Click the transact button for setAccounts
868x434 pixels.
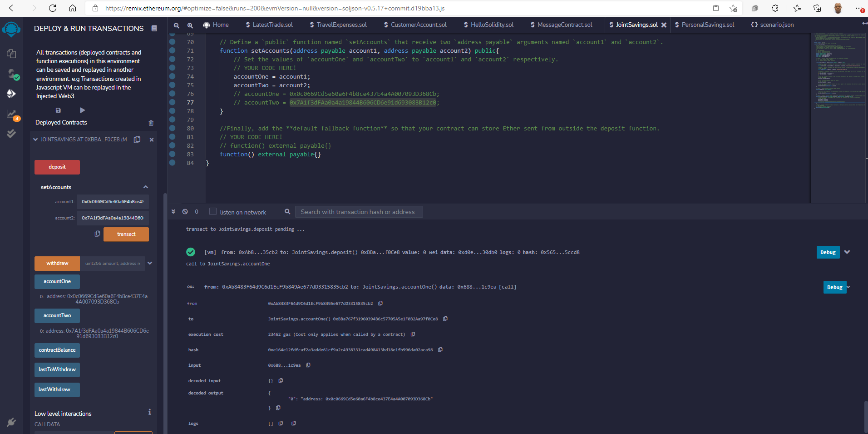(x=126, y=234)
